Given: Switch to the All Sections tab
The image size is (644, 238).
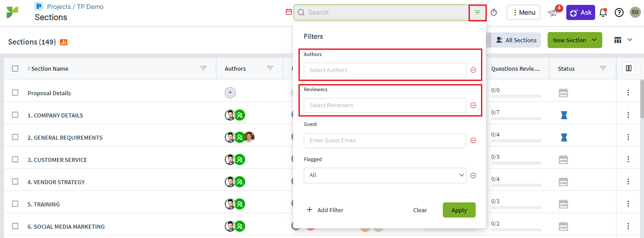Looking at the screenshot, I should (x=516, y=40).
